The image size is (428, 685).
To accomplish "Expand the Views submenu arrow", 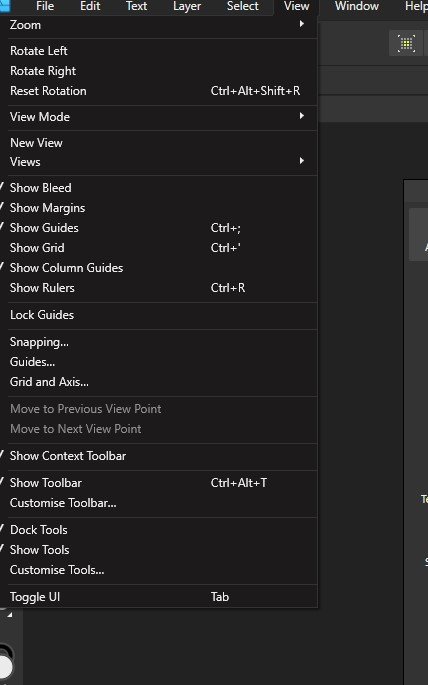I will coord(301,161).
